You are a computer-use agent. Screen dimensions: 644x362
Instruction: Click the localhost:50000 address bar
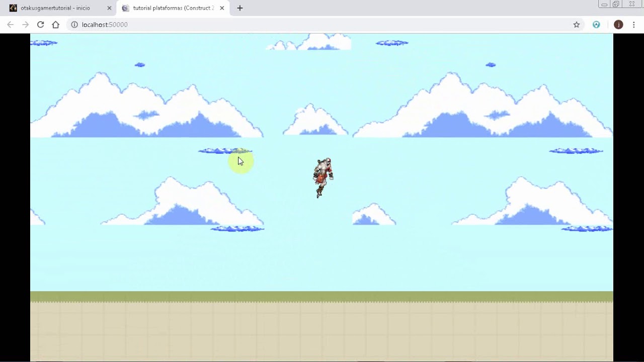coord(325,25)
